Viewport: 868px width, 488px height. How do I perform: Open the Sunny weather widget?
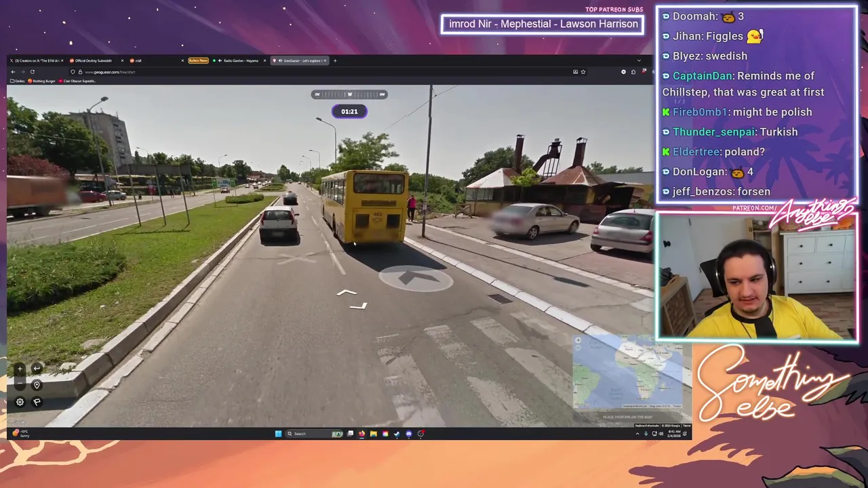22,434
